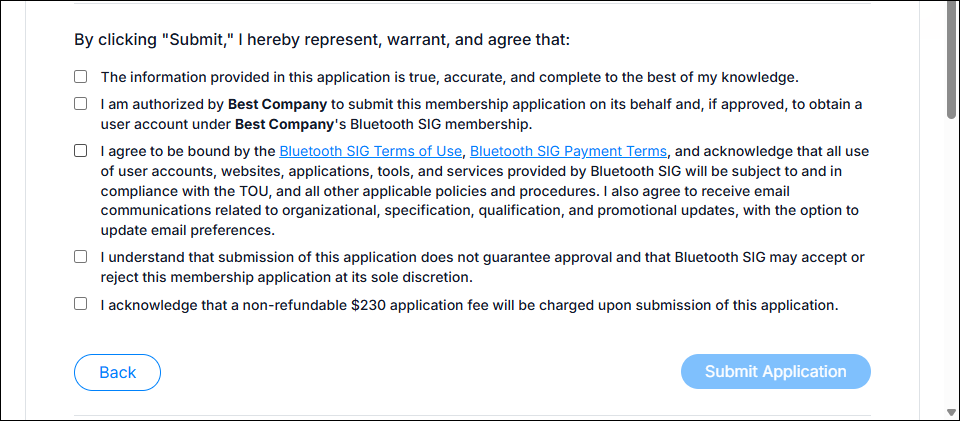Screen dimensions: 960x421
Task: Click the scrollbar down arrow
Action: coord(951,412)
